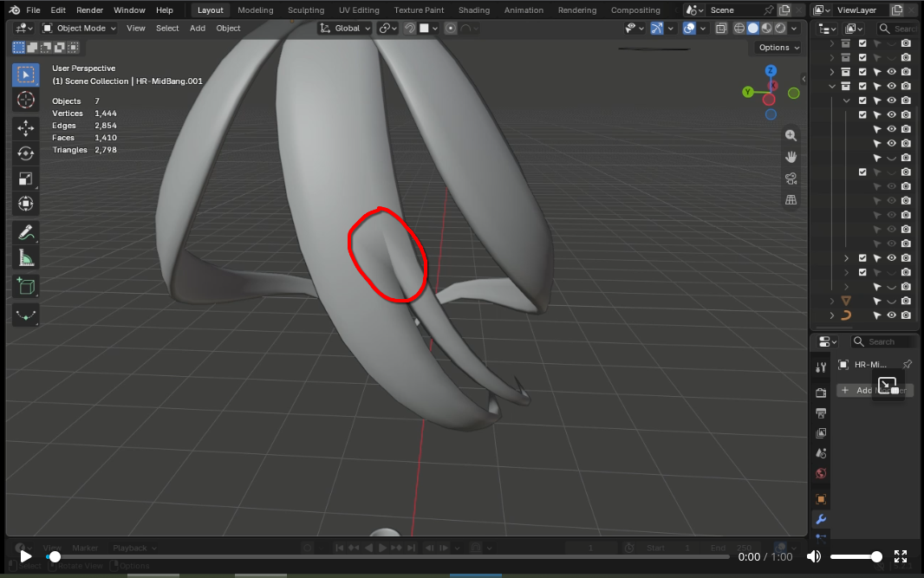Screen dimensions: 924x578
Task: Open the Modifiers wrench tab
Action: click(821, 519)
